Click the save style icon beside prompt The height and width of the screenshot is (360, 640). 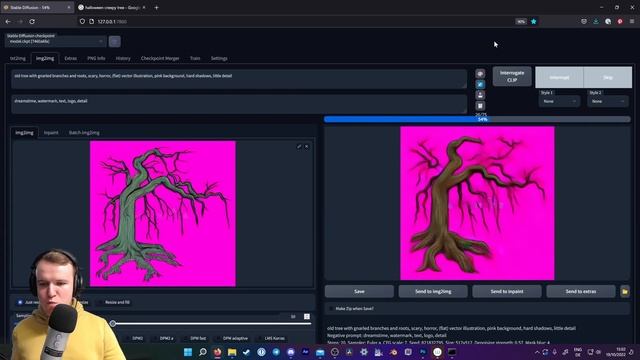(480, 95)
